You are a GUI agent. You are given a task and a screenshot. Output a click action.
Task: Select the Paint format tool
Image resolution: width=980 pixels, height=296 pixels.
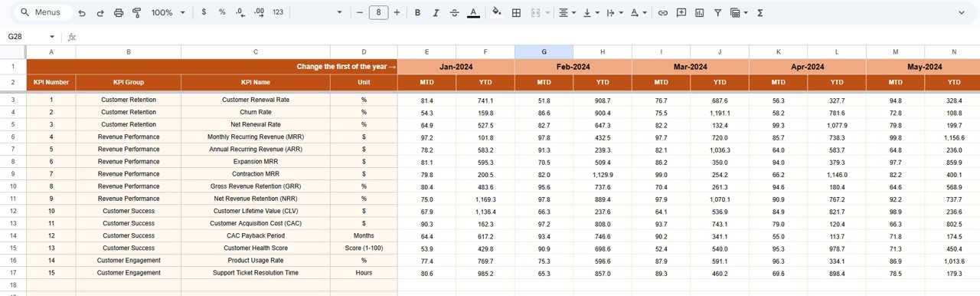(137, 12)
